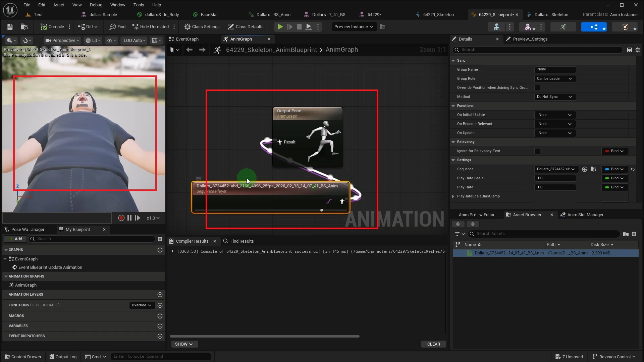
Task: Start recording in the preview viewport
Action: click(x=121, y=218)
